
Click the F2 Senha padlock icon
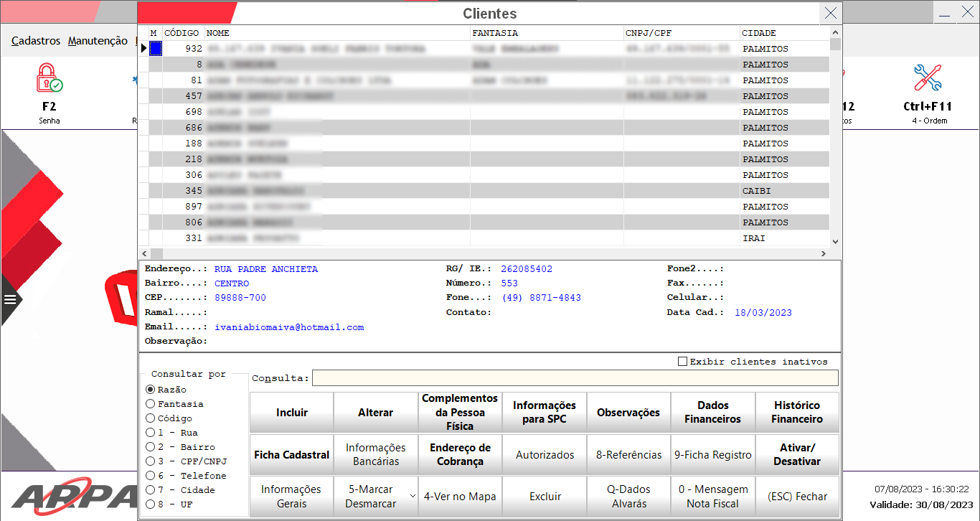49,78
